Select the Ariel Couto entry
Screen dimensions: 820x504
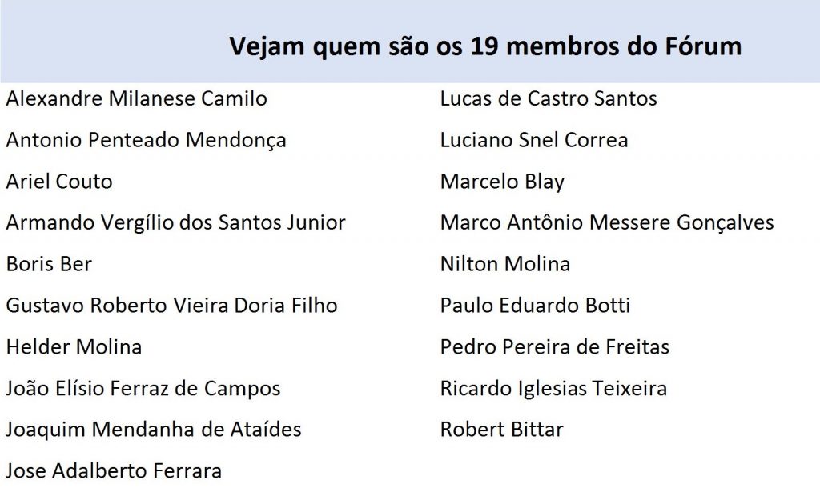(x=59, y=182)
